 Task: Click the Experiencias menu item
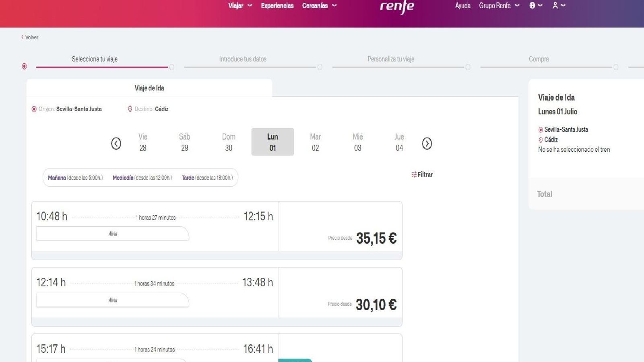click(x=277, y=6)
